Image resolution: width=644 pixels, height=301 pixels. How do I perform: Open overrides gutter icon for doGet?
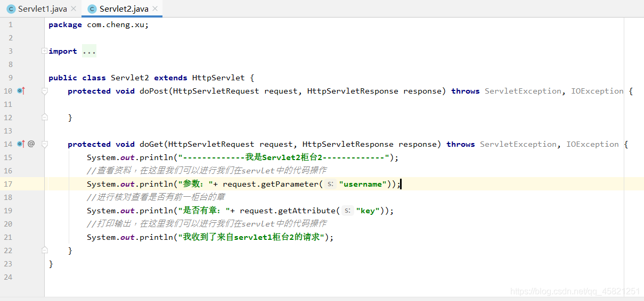coord(21,144)
